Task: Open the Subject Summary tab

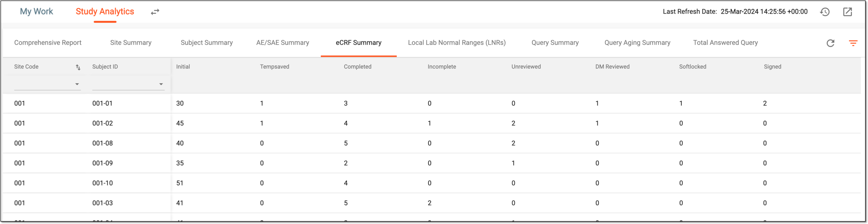Action: [207, 43]
